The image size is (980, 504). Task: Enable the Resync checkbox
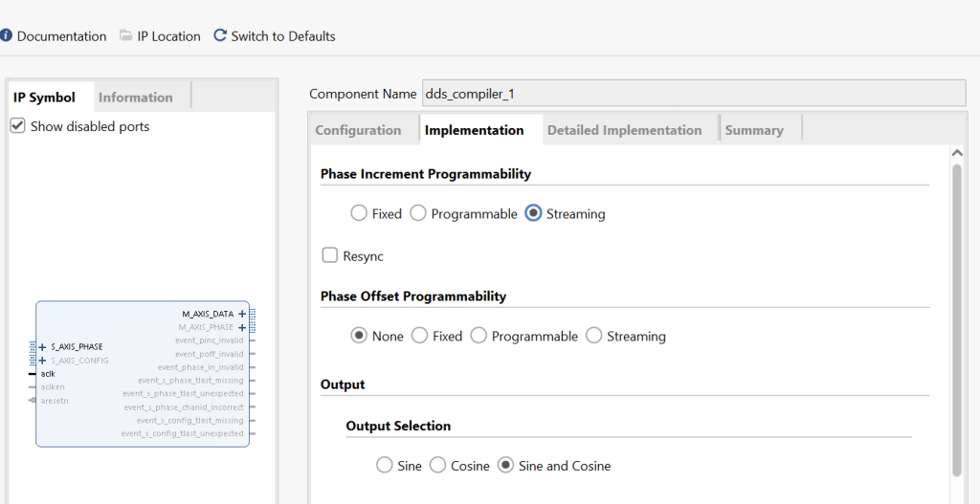pyautogui.click(x=330, y=255)
